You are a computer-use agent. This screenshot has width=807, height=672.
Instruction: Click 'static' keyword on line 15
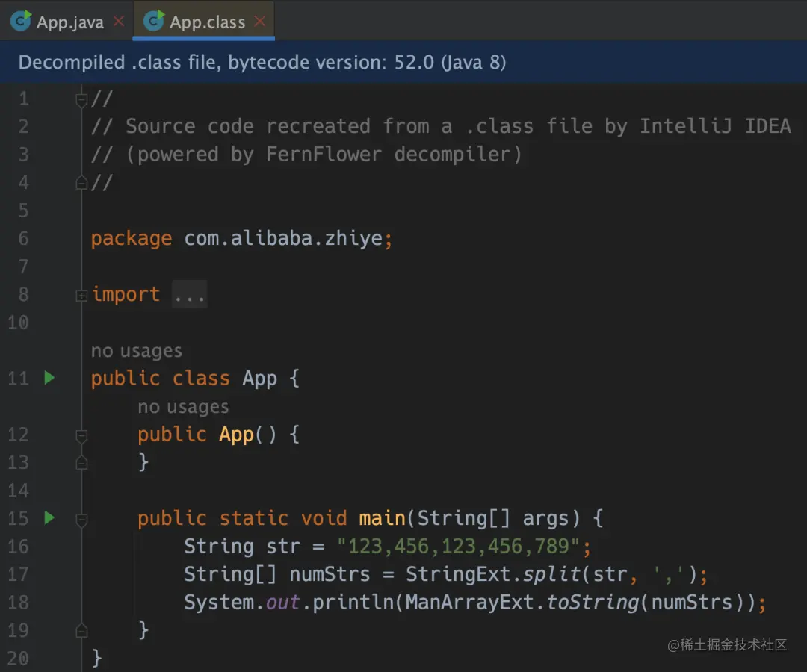[254, 517]
